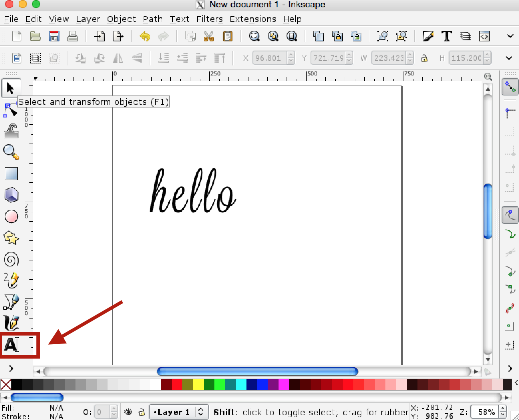Viewport: 519px width, 420px height.
Task: Select the Node edit tool
Action: (11, 110)
